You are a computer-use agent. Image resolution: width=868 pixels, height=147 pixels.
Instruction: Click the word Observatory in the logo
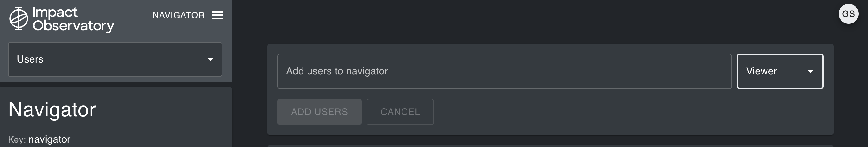click(x=73, y=26)
